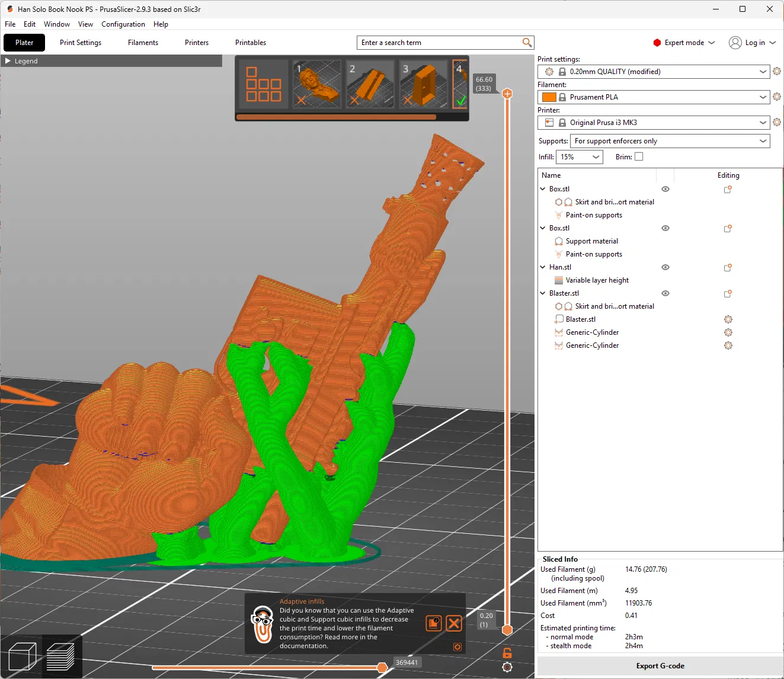784x679 pixels.
Task: Click the 66.60 (333) layer height label
Action: click(x=484, y=84)
